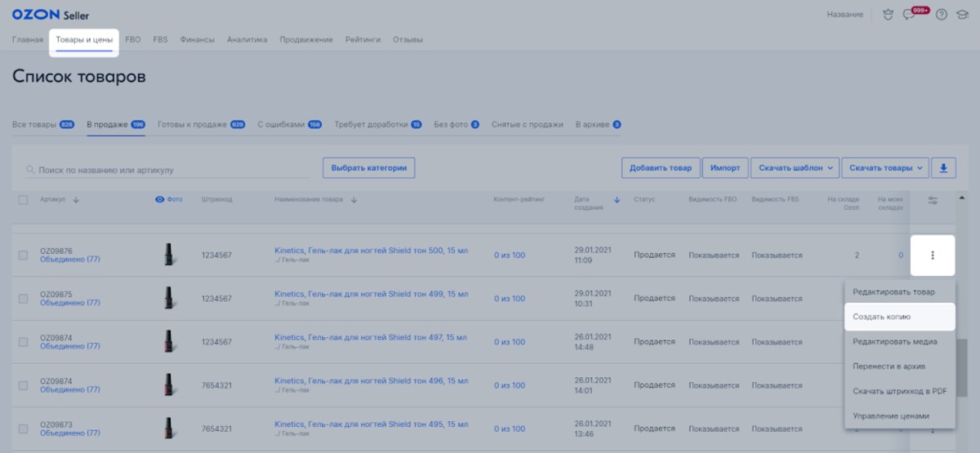Sort by Наименование товара arrow
The image size is (980, 453).
point(354,200)
